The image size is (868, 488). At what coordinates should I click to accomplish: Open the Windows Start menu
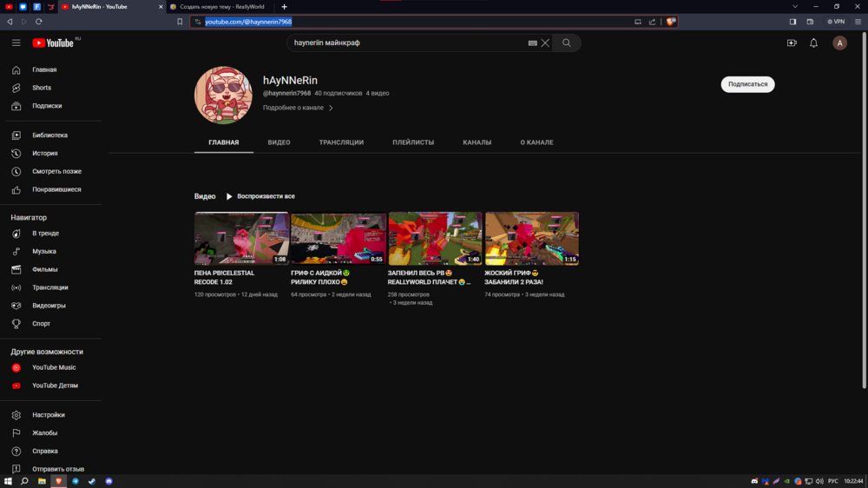point(8,481)
